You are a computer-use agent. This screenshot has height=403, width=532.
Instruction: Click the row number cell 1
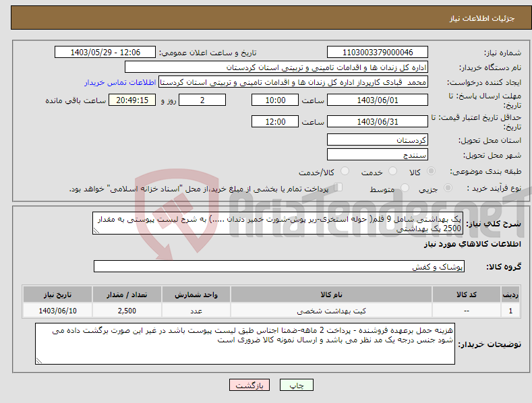pyautogui.click(x=510, y=311)
